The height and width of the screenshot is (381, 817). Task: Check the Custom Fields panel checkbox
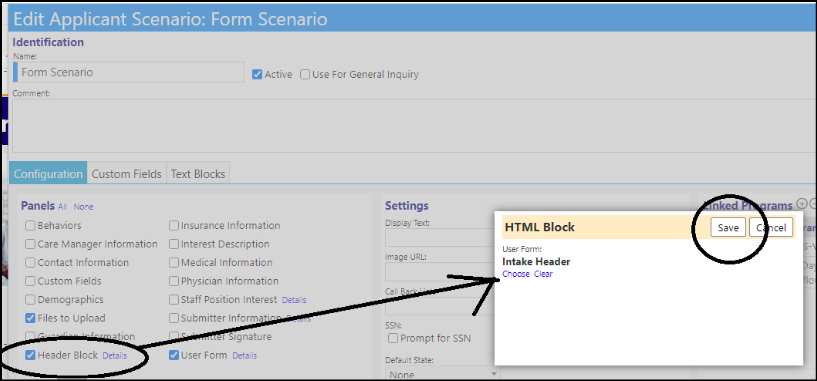pyautogui.click(x=30, y=281)
